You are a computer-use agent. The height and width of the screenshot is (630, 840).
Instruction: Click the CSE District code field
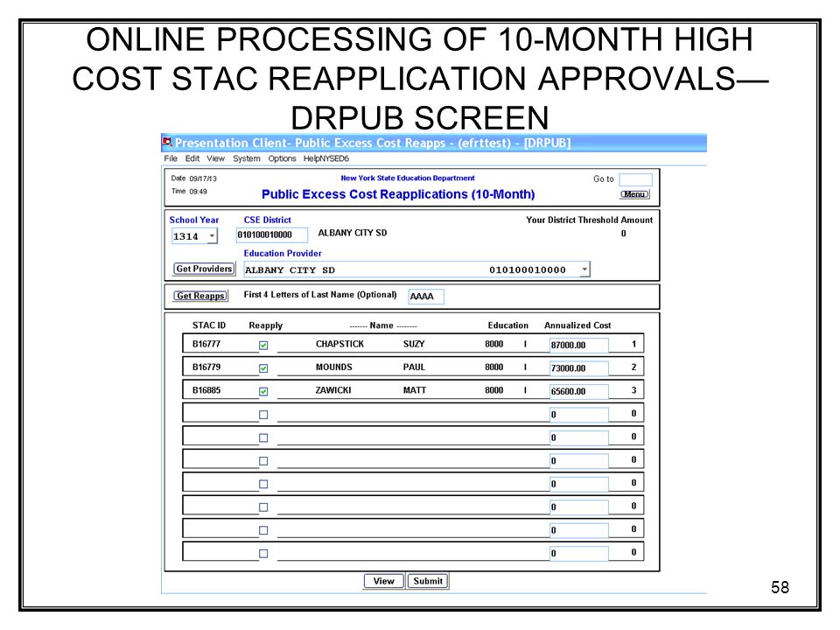click(272, 234)
